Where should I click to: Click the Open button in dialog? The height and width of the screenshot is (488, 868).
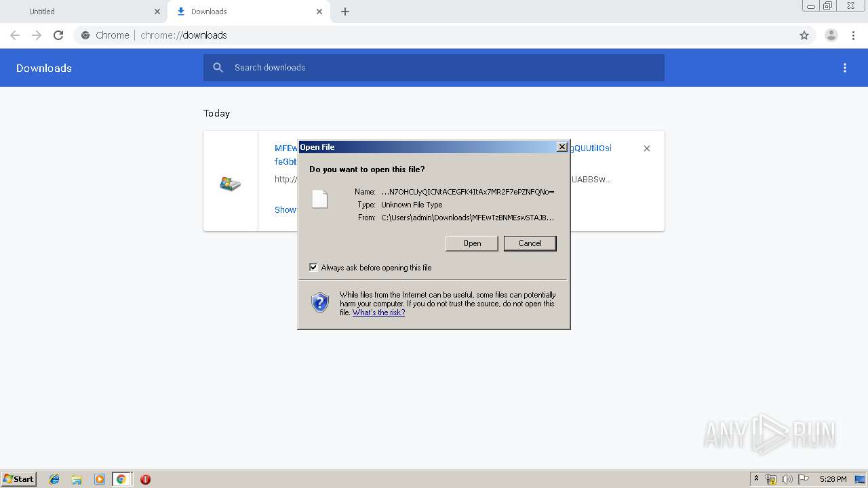[472, 243]
